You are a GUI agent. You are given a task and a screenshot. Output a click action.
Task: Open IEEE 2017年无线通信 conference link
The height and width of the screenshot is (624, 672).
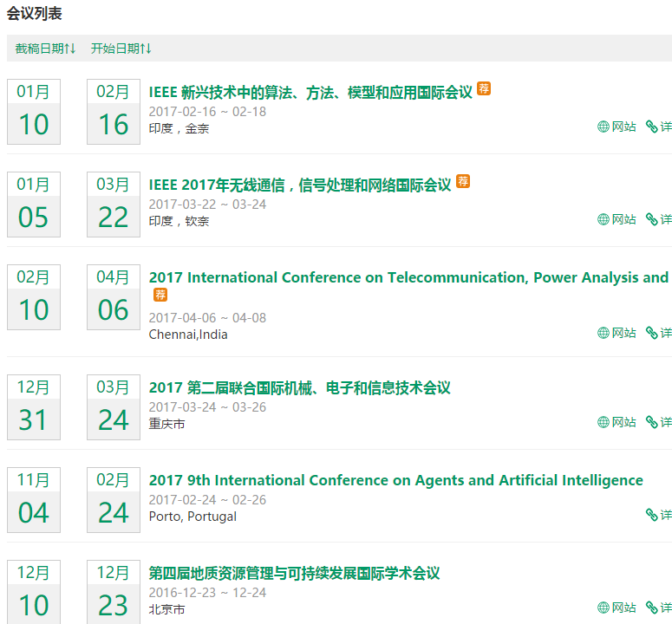(300, 185)
